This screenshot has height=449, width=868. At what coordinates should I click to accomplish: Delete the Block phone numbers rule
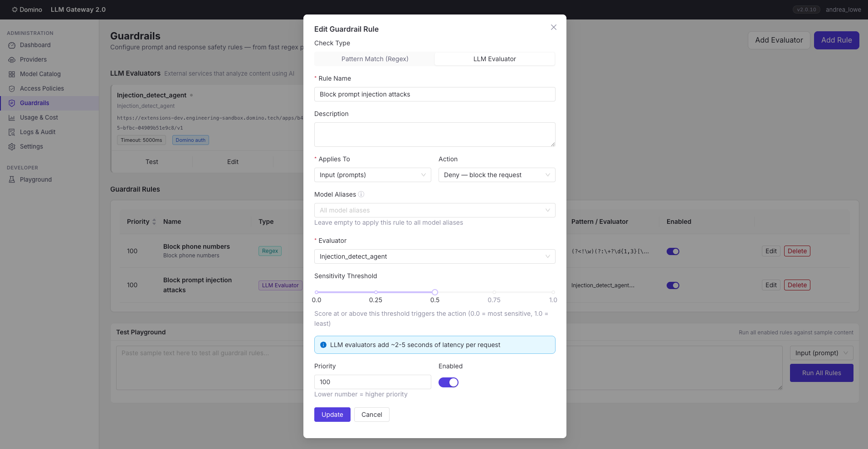coord(797,251)
